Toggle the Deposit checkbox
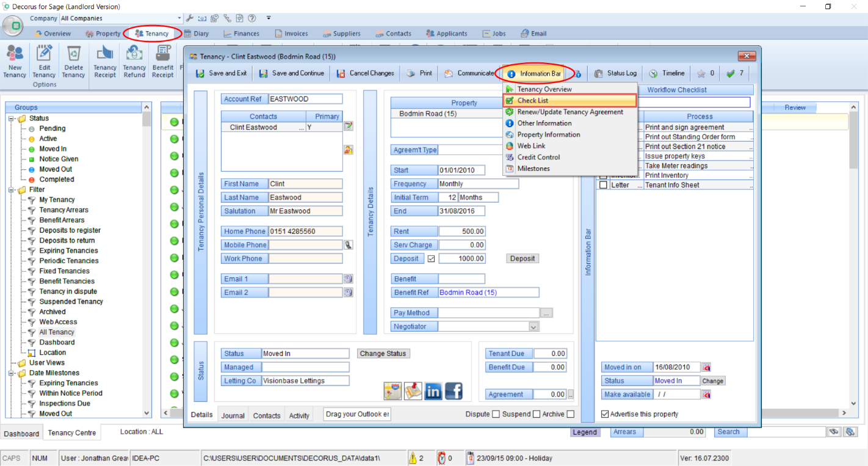868x466 pixels. pos(432,258)
